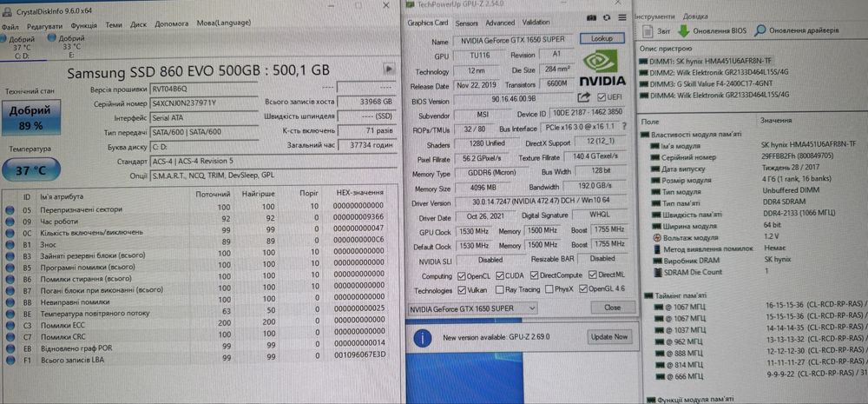Screen dimensions: 868x404
Task: Click the Close button in GPU-Z
Action: point(612,307)
